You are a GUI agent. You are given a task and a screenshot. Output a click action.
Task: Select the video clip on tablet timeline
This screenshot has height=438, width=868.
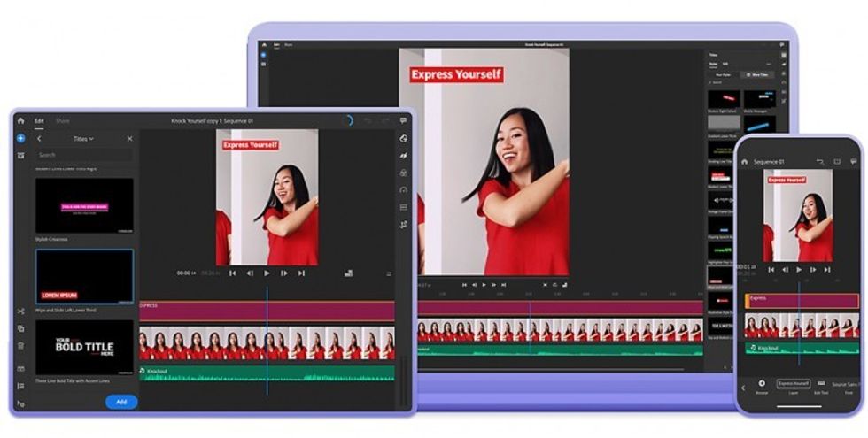(x=267, y=343)
